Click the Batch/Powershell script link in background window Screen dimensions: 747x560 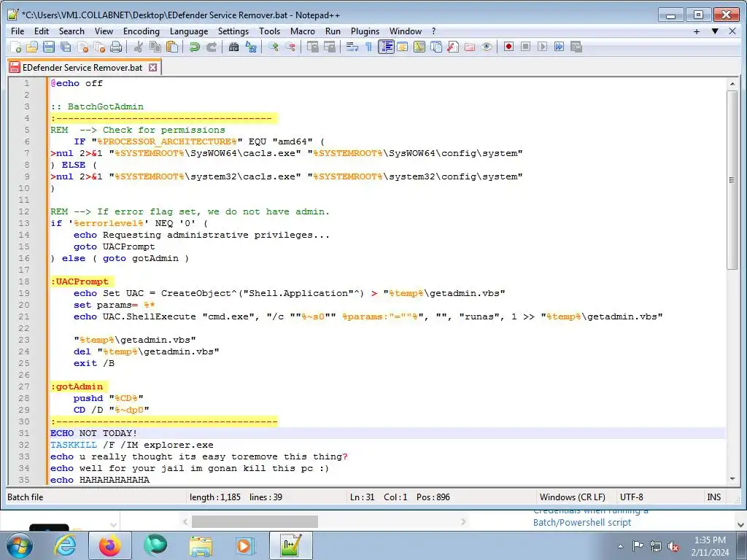tap(581, 522)
